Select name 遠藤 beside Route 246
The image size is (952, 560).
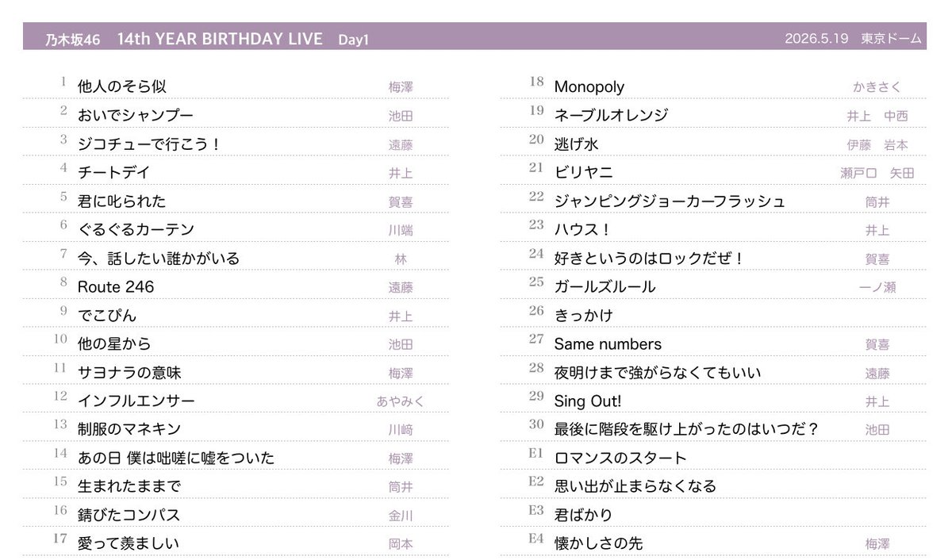coord(401,287)
